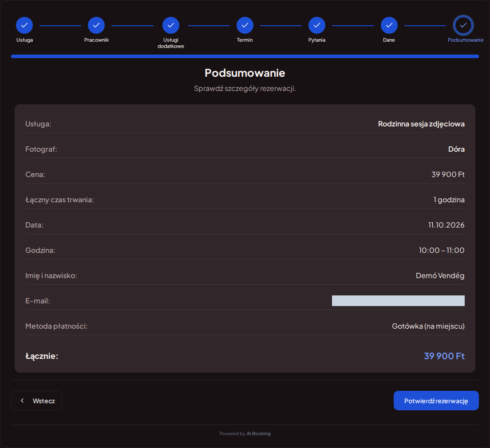Open the Pytania step checkmark circle
Image resolution: width=490 pixels, height=448 pixels.
point(317,25)
